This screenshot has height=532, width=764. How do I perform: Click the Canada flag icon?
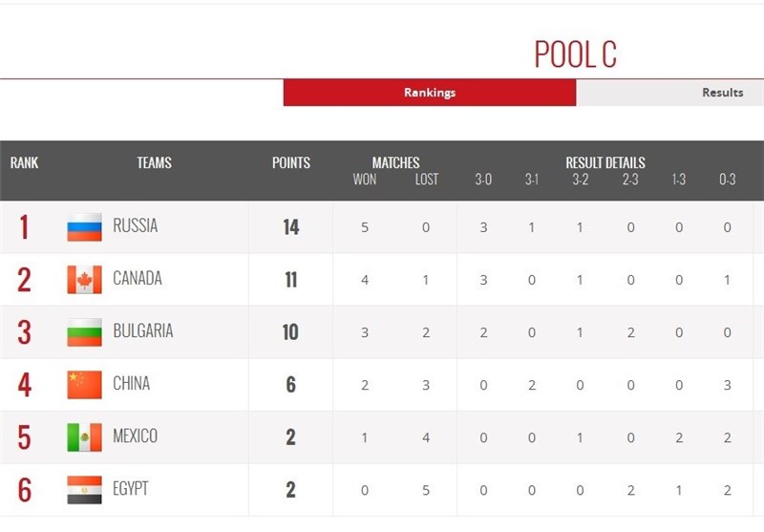84,280
